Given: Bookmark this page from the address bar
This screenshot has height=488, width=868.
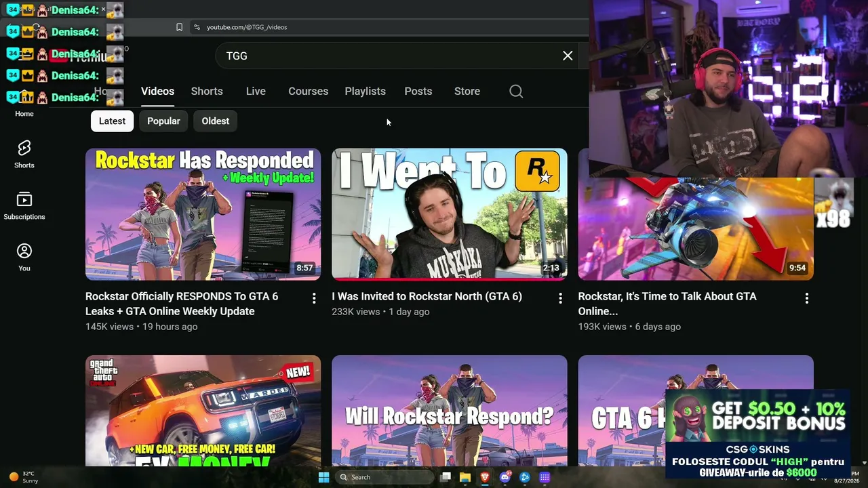Looking at the screenshot, I should [x=179, y=27].
